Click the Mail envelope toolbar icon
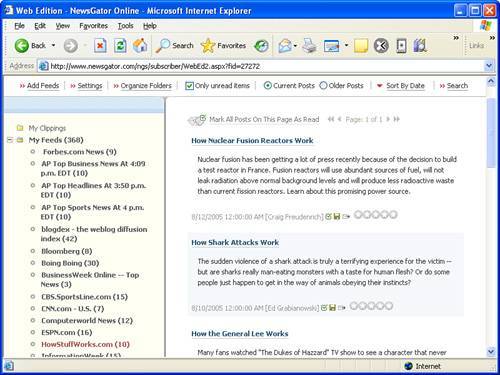This screenshot has height=375, width=500. tap(285, 46)
